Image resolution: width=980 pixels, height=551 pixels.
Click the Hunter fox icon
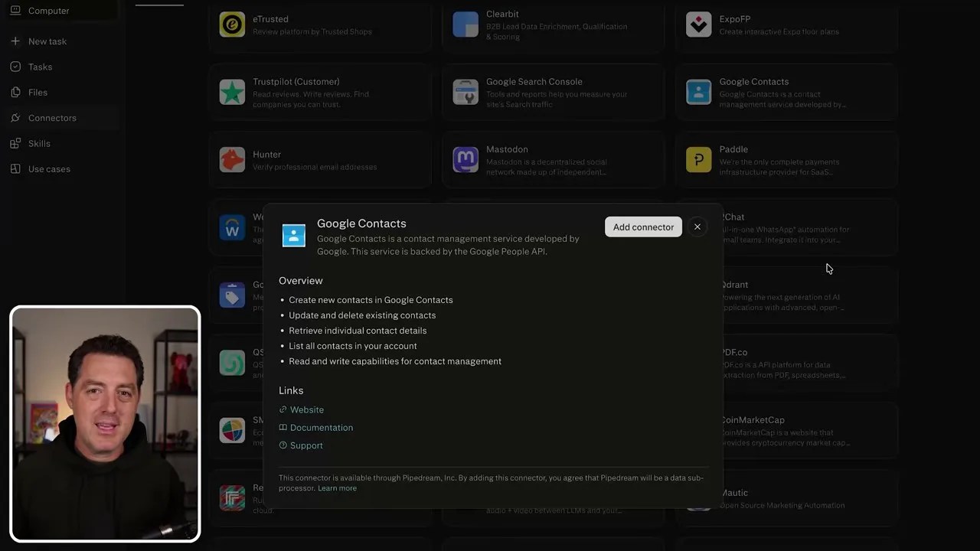click(x=232, y=159)
